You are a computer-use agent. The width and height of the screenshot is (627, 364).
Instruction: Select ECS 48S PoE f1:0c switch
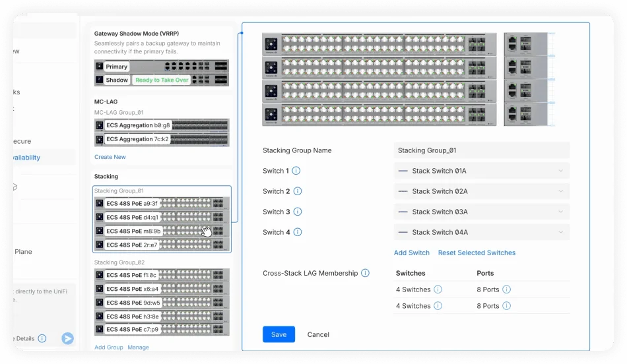162,275
